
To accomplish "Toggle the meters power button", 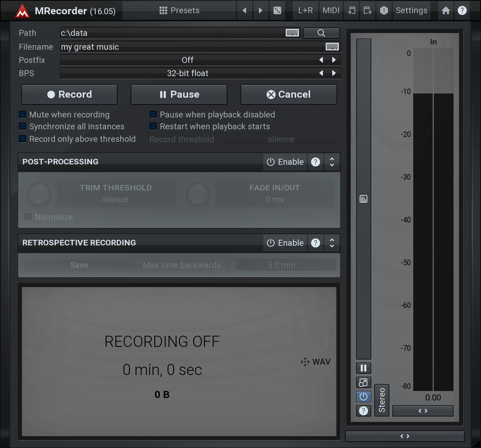I will (x=364, y=397).
